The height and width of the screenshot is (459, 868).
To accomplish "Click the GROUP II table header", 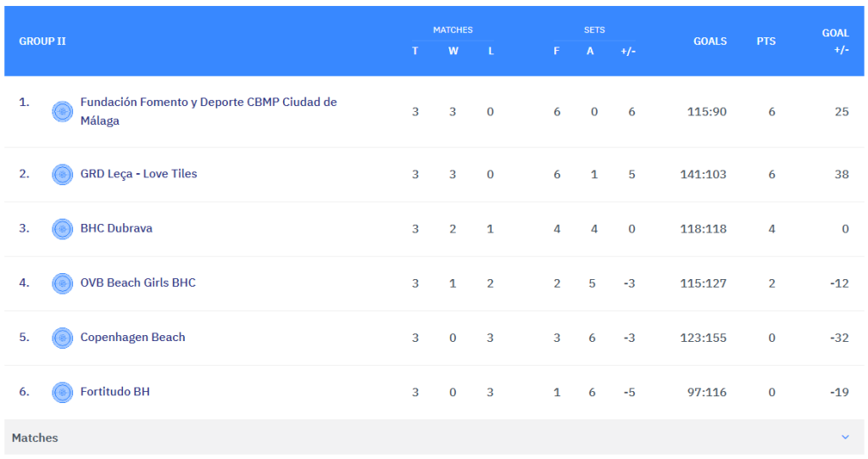I will (x=42, y=41).
